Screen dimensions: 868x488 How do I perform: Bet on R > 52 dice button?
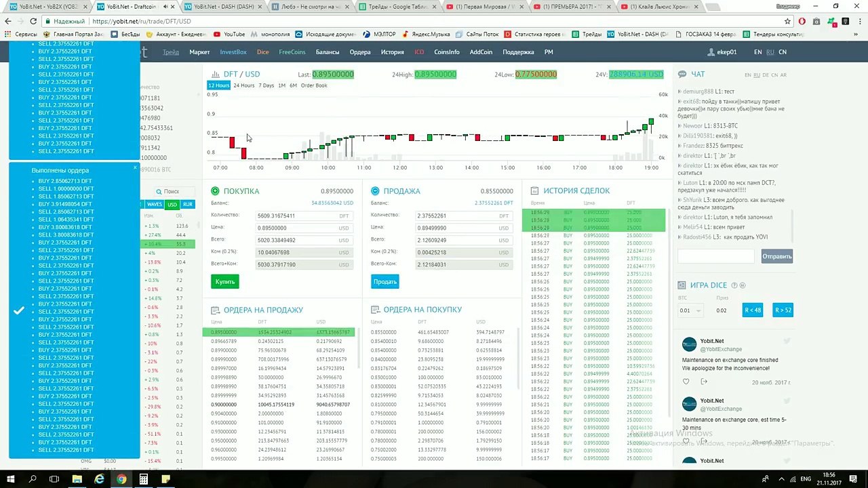pyautogui.click(x=783, y=310)
